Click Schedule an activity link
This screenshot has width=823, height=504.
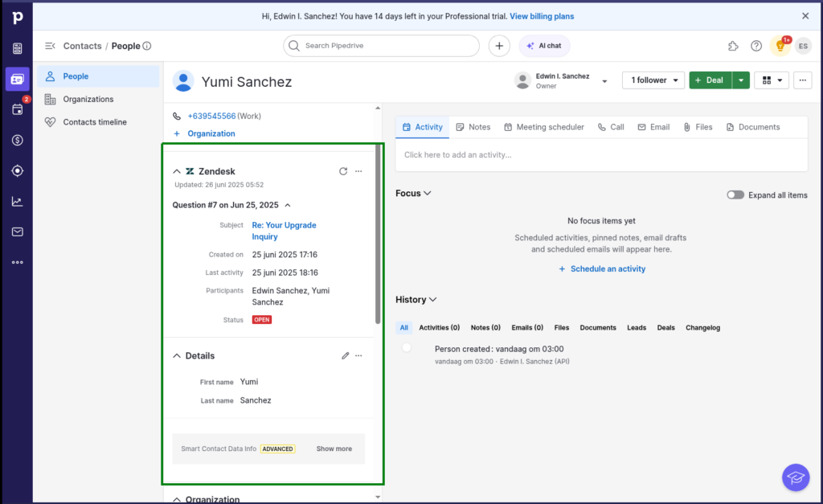pyautogui.click(x=601, y=268)
